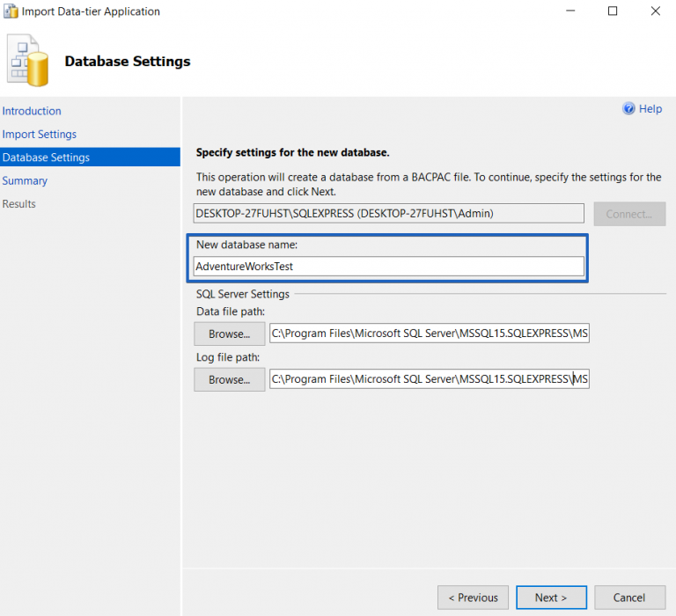
Task: Jump to the Summary page
Action: pyautogui.click(x=25, y=180)
